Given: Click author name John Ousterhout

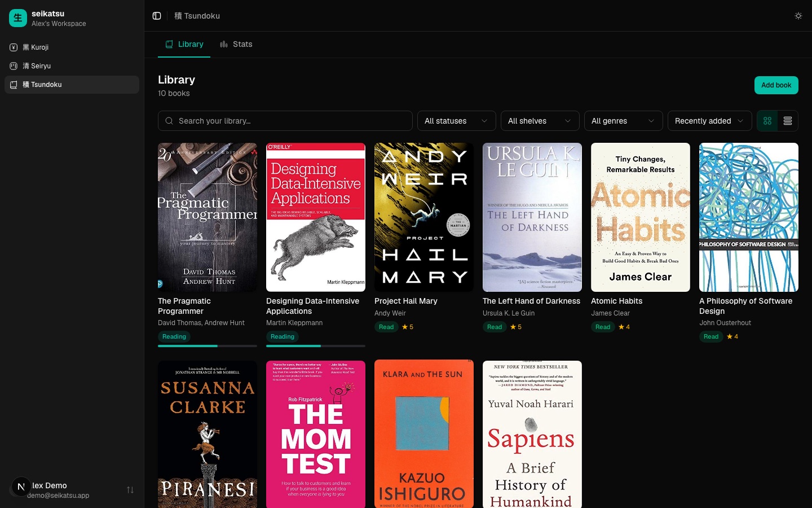Looking at the screenshot, I should 725,323.
